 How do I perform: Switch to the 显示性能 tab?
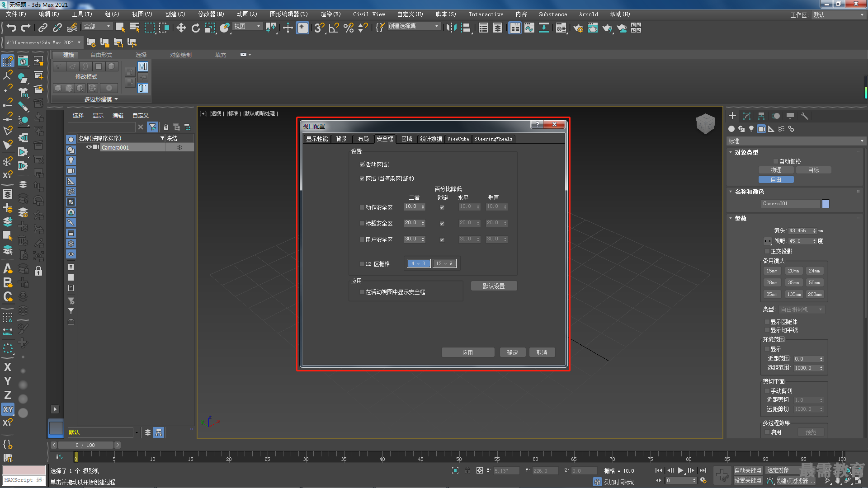(x=317, y=139)
